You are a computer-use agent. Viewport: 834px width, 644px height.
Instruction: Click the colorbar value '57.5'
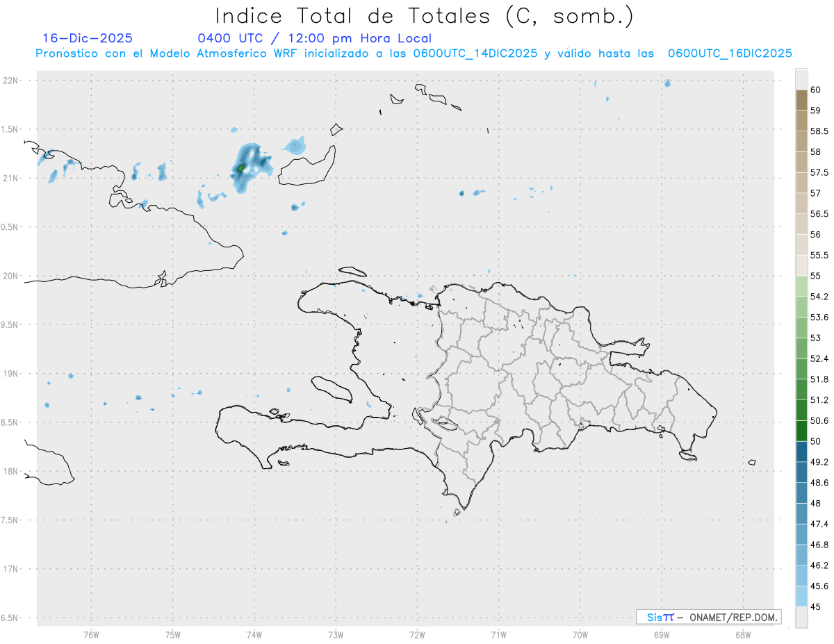(x=819, y=172)
